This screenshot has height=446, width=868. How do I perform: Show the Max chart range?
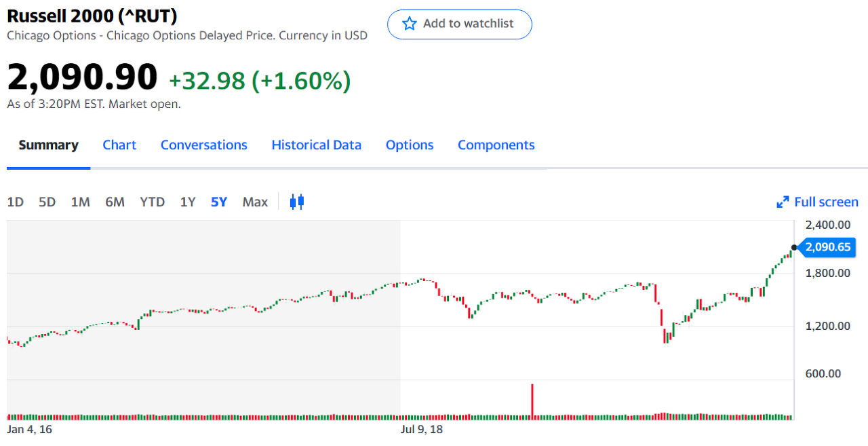(255, 202)
